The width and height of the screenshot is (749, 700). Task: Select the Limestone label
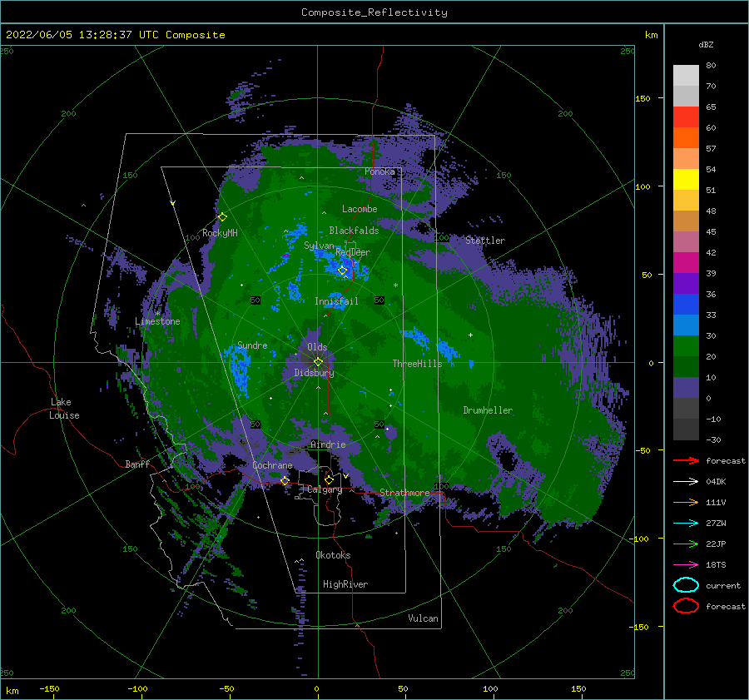click(x=157, y=321)
